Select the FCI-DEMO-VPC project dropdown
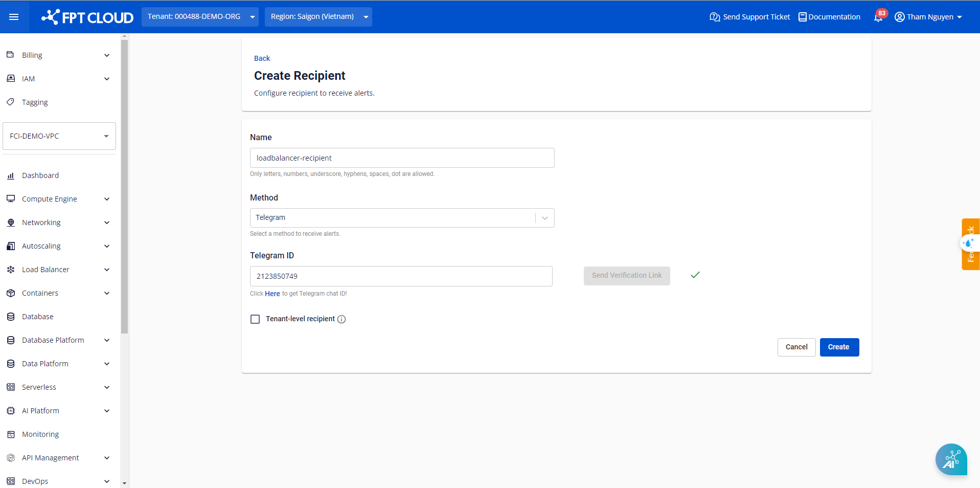This screenshot has height=488, width=980. pyautogui.click(x=59, y=136)
